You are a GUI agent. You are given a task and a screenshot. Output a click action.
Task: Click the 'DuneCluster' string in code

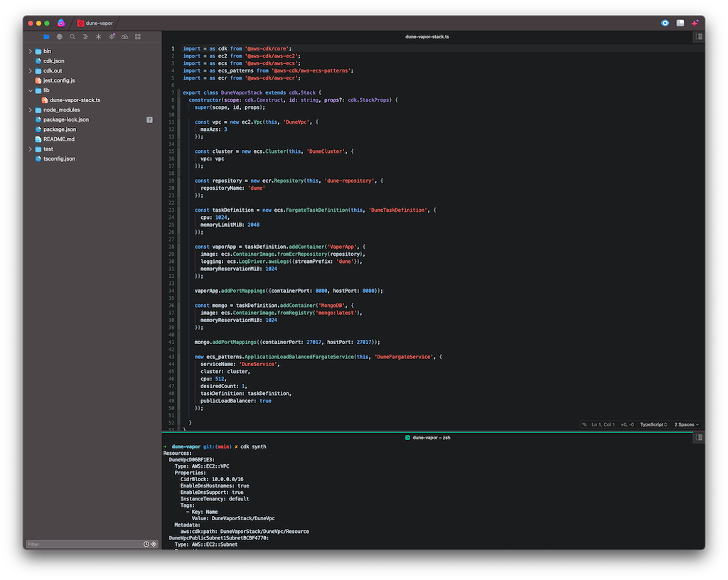(x=326, y=151)
